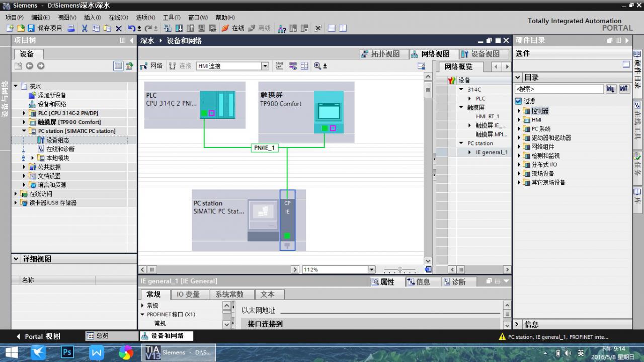Viewport: 644px width, 362px height.
Task: Expand the PC systems catalog folder
Action: tap(519, 129)
